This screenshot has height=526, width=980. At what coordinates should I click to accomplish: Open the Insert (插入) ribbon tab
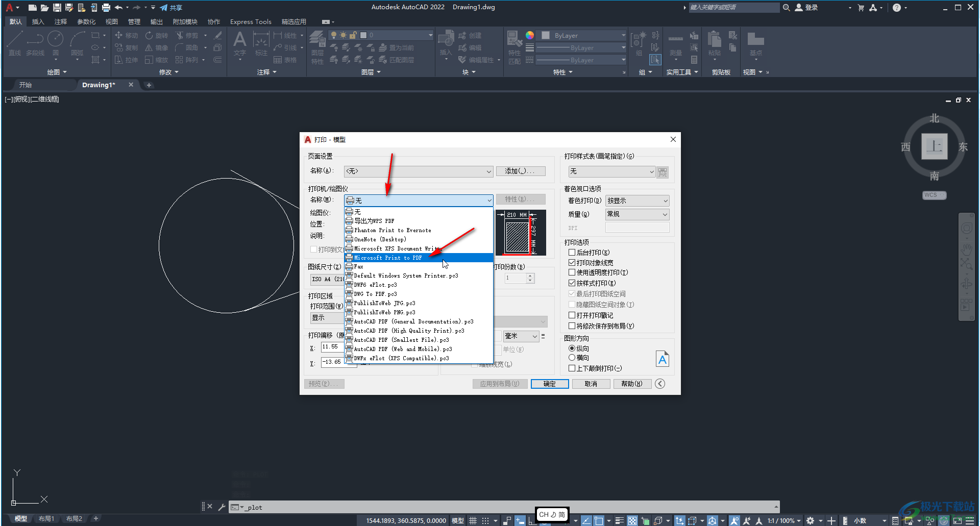coord(38,22)
